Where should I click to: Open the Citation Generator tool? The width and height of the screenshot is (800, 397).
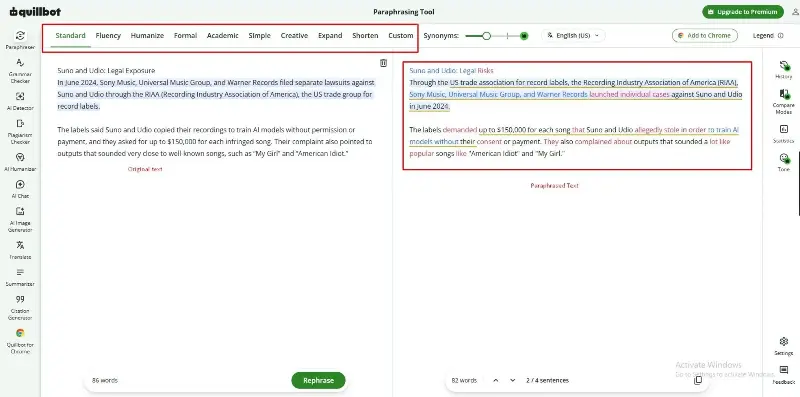(x=20, y=307)
